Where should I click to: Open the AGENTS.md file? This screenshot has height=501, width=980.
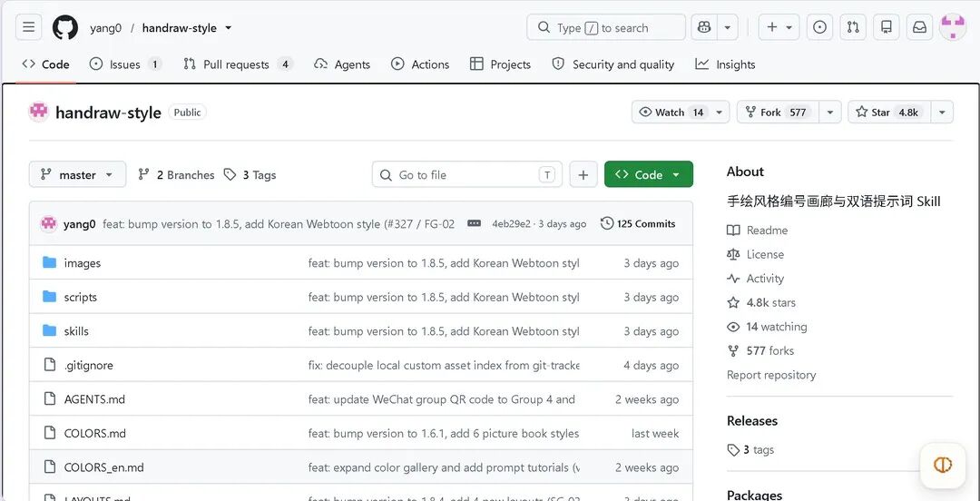pyautogui.click(x=94, y=399)
